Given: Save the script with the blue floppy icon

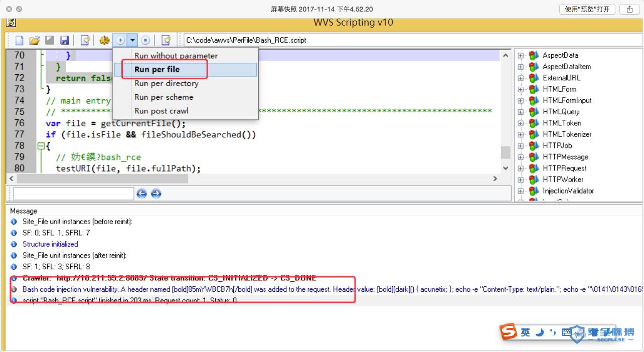Looking at the screenshot, I should 65,40.
